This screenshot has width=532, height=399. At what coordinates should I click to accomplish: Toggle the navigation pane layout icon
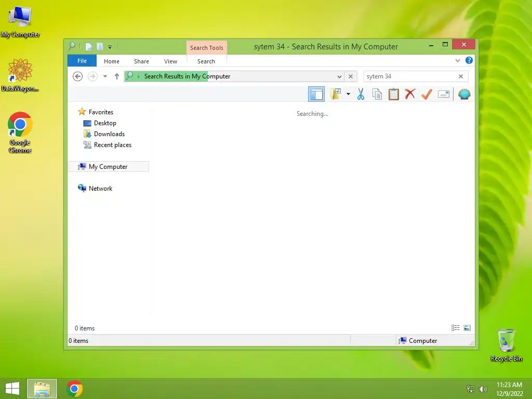pyautogui.click(x=316, y=95)
